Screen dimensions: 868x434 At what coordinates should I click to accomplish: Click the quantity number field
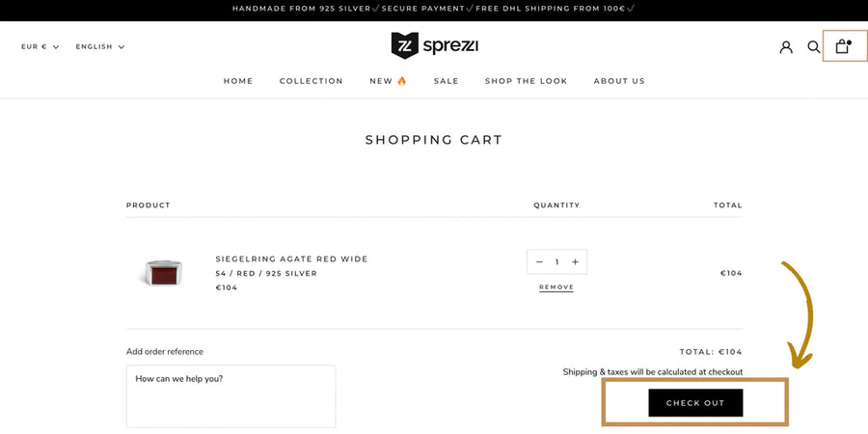coord(556,261)
